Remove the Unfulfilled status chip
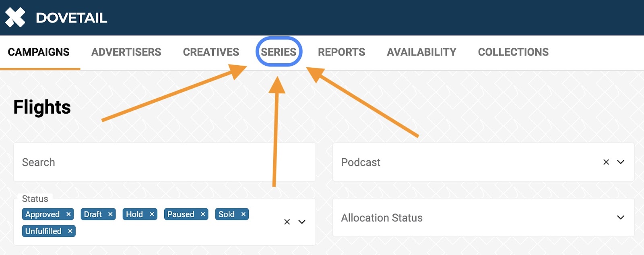644x255 pixels. pyautogui.click(x=70, y=231)
